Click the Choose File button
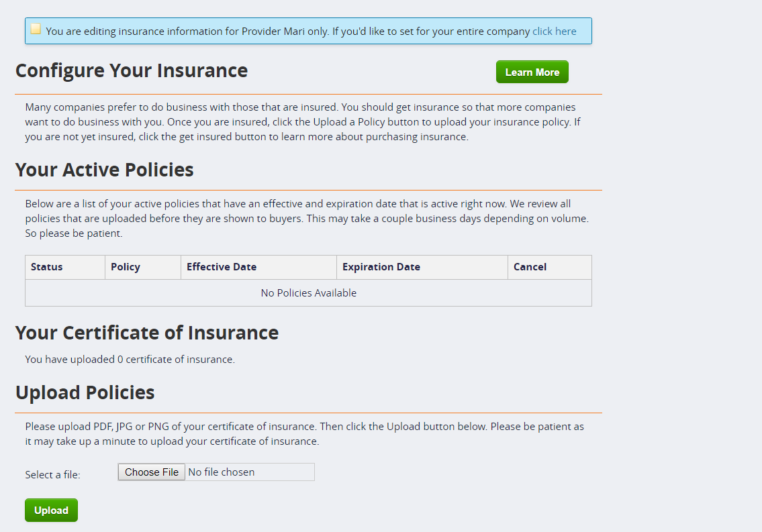Image resolution: width=762 pixels, height=532 pixels. [152, 472]
